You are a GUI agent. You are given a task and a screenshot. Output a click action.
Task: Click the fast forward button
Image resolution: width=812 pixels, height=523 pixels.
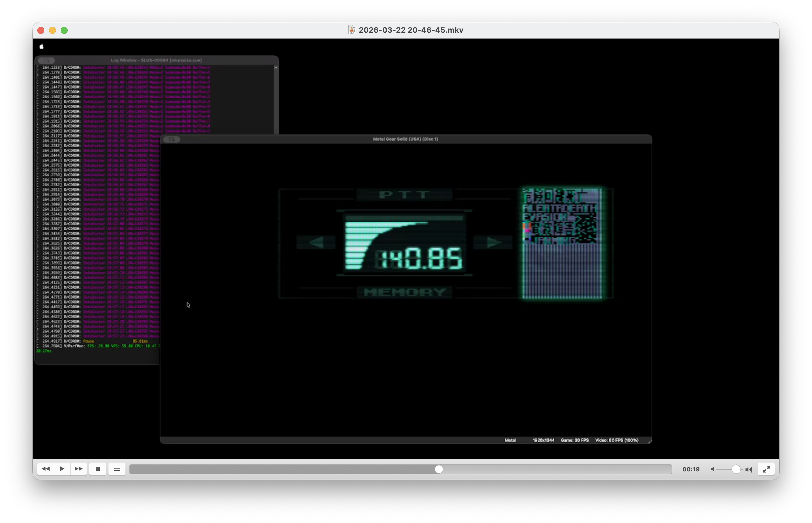(78, 469)
